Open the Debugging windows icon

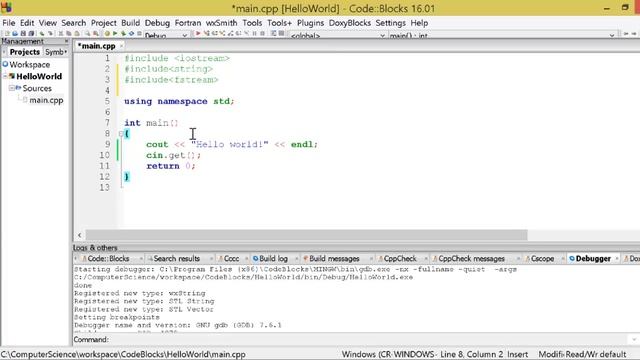273,33
